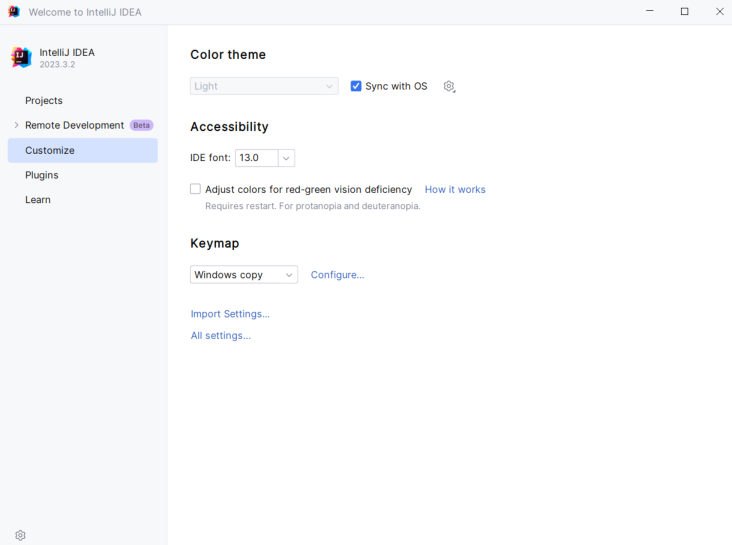732x545 pixels.
Task: Select Remote Development in the sidebar
Action: pyautogui.click(x=75, y=125)
